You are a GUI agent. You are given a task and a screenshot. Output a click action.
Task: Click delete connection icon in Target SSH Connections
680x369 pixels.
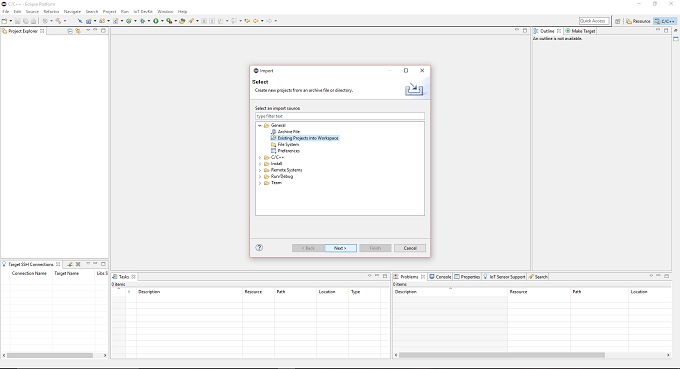(x=78, y=264)
